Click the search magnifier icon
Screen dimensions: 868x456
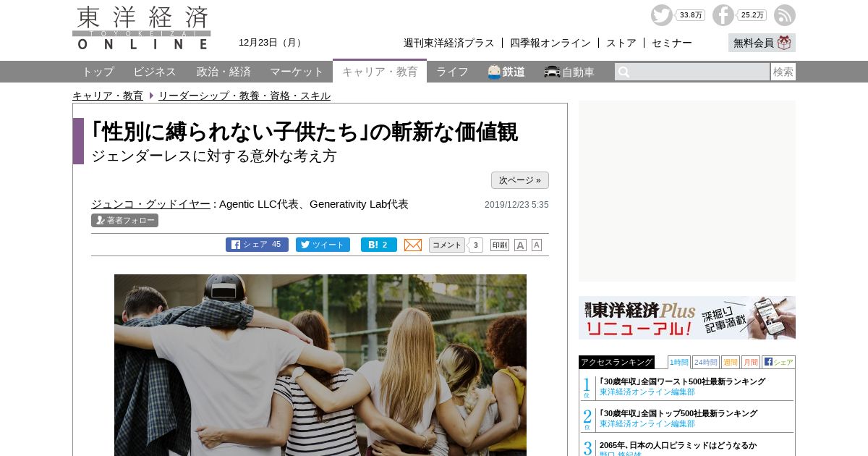(624, 72)
